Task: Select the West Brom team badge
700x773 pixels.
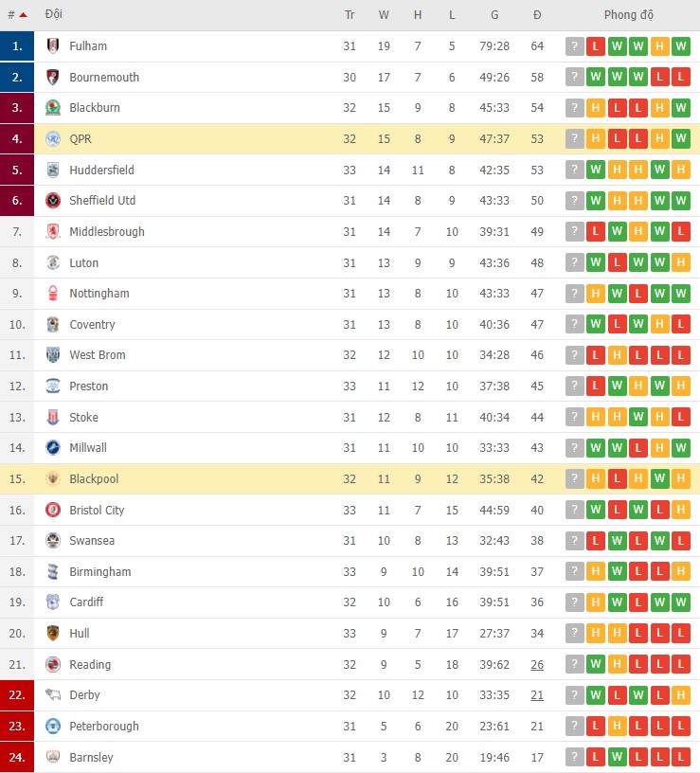Action: coord(52,354)
